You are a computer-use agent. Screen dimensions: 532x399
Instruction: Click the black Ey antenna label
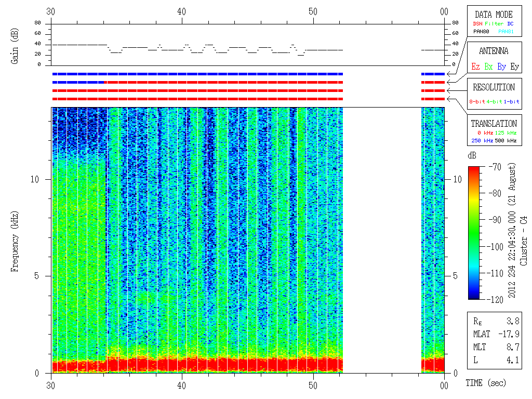514,66
